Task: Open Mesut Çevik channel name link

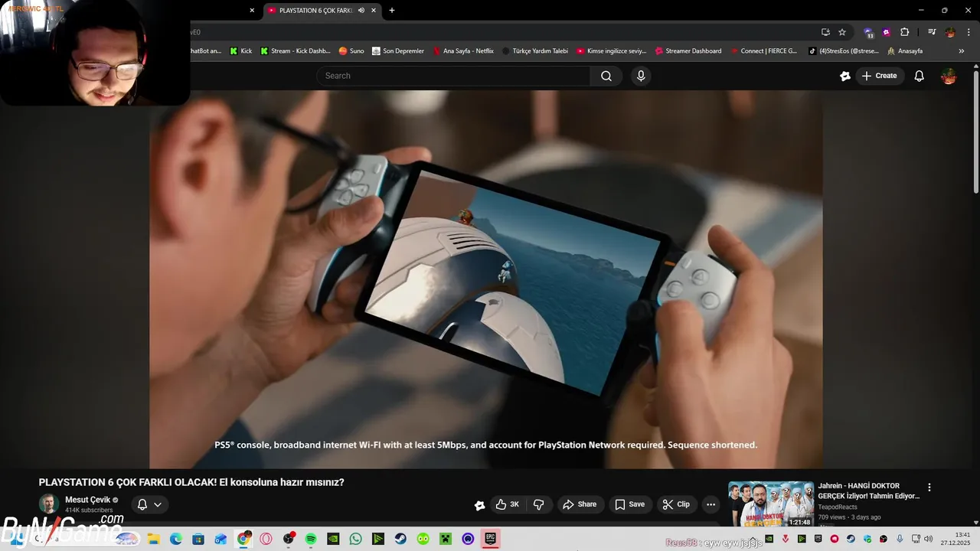Action: coord(87,500)
